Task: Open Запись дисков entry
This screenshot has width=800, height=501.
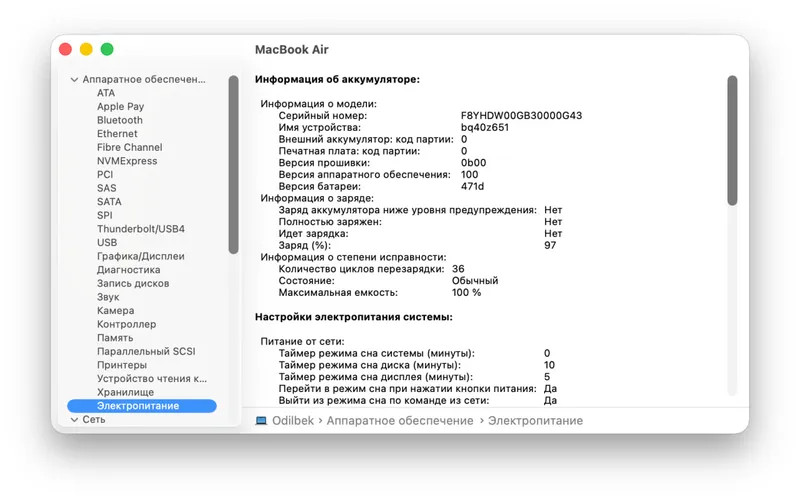Action: 133,284
